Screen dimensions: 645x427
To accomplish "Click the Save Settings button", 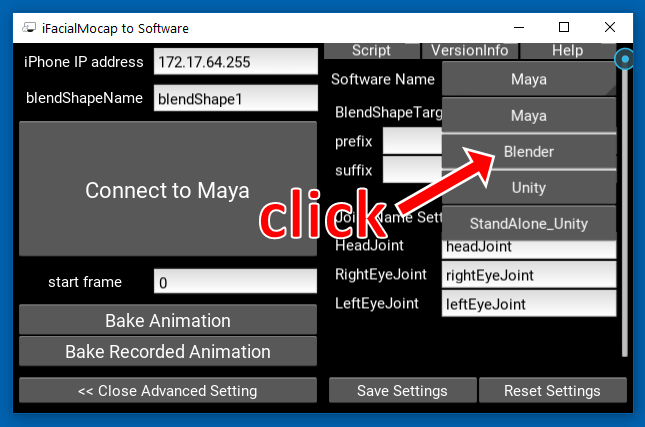I will pos(403,390).
